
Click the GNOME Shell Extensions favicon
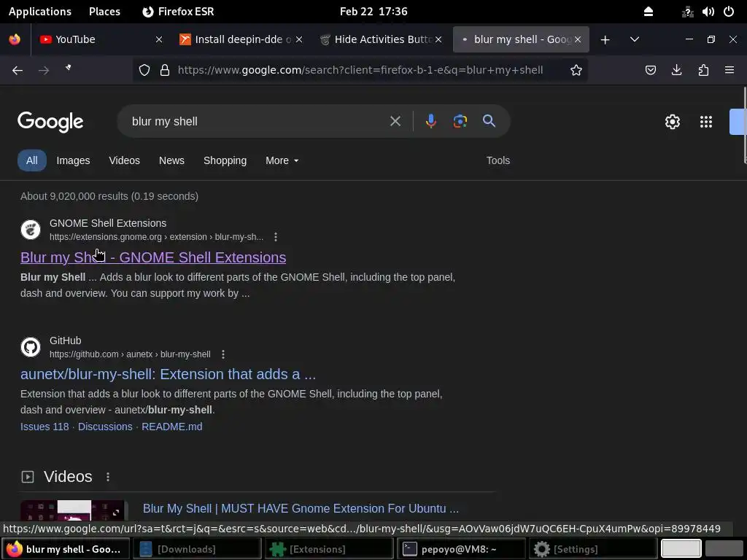click(x=31, y=230)
